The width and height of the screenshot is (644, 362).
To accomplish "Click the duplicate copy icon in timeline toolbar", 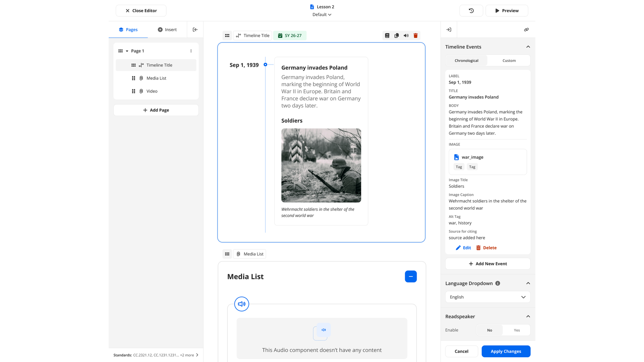I will tap(396, 36).
